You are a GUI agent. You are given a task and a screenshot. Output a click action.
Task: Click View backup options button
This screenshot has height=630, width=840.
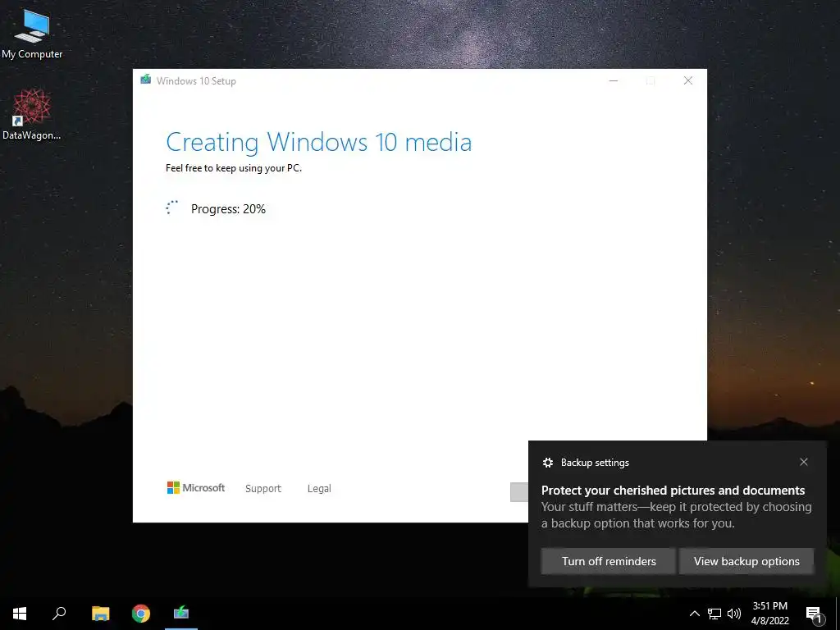click(746, 561)
